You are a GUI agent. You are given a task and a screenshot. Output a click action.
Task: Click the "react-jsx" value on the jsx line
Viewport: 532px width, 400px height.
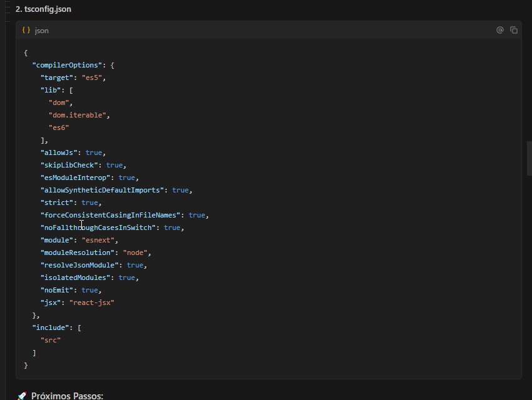pos(93,302)
